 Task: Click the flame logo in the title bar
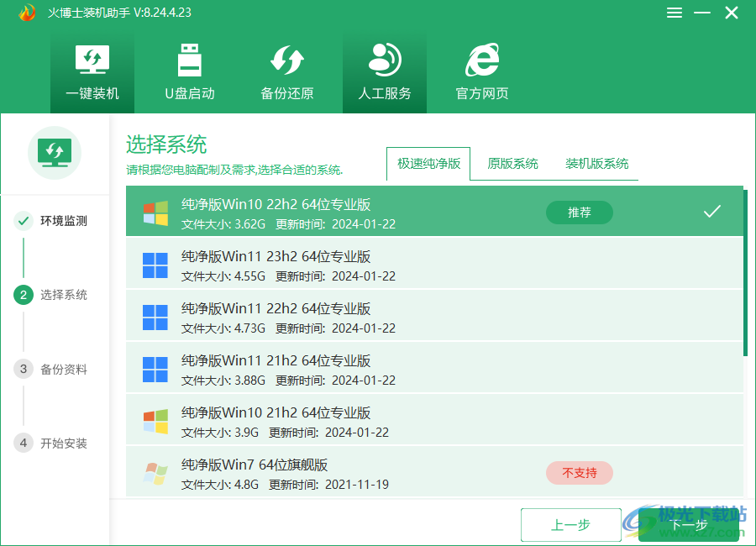25,13
